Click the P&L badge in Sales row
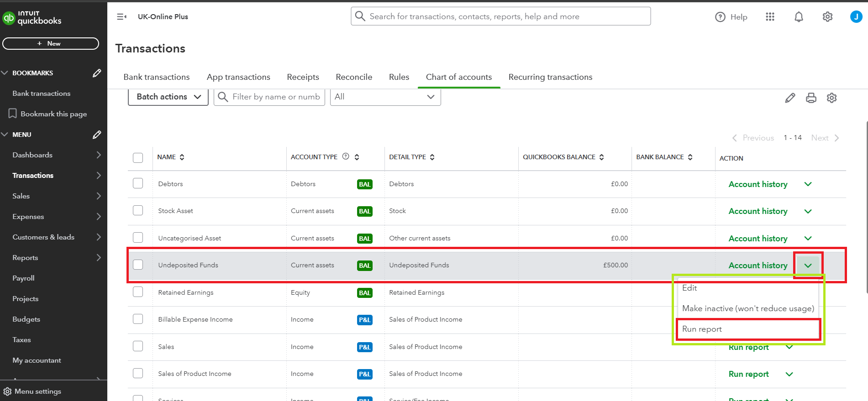Image resolution: width=868 pixels, height=401 pixels. click(364, 347)
